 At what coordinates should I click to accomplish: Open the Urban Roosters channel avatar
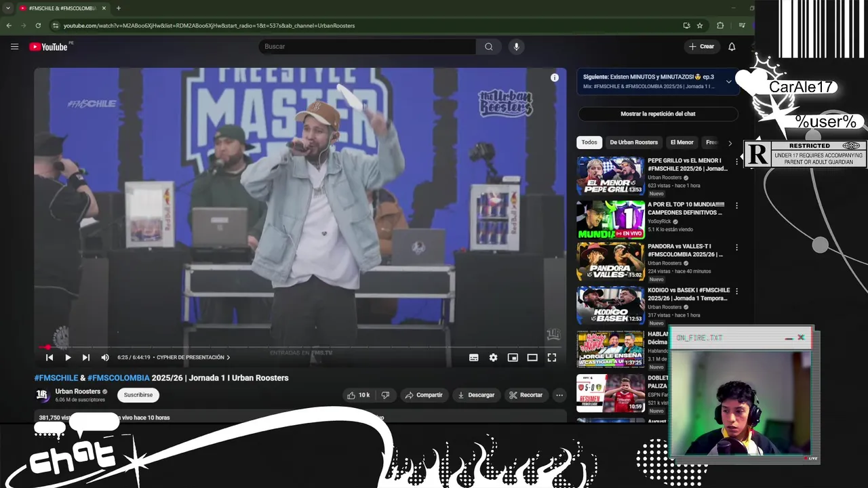(42, 394)
